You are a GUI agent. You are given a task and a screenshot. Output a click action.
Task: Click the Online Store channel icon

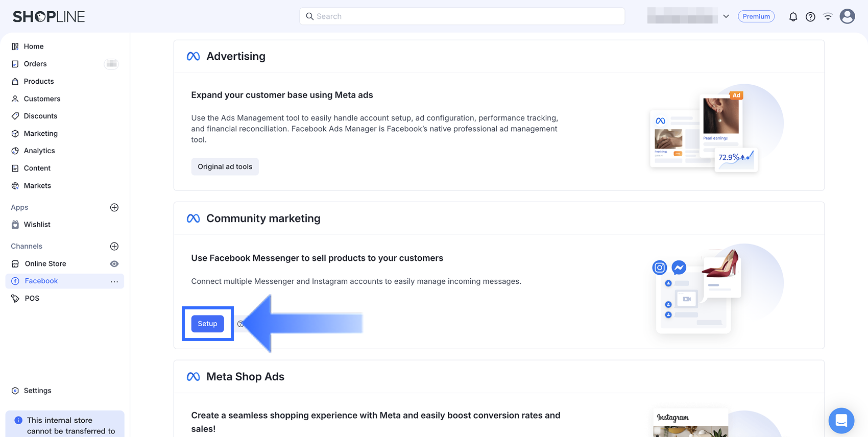(15, 264)
